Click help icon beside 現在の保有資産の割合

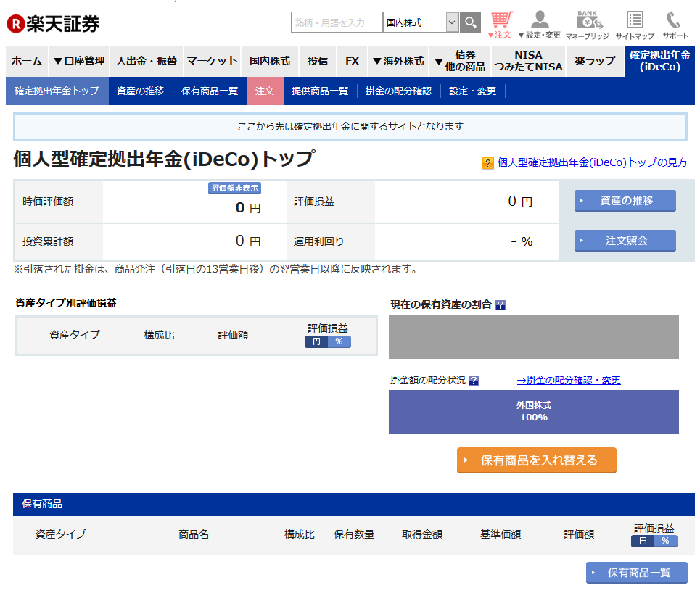(x=500, y=305)
